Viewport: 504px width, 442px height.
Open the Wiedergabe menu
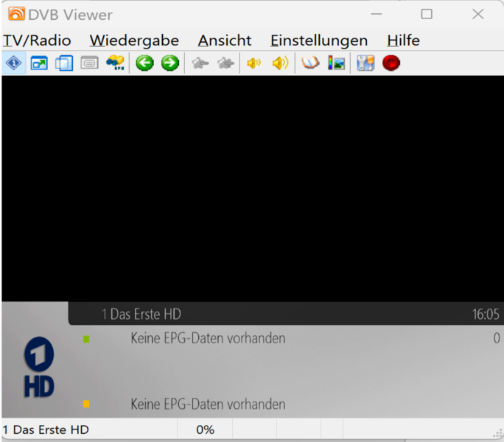[x=134, y=41]
